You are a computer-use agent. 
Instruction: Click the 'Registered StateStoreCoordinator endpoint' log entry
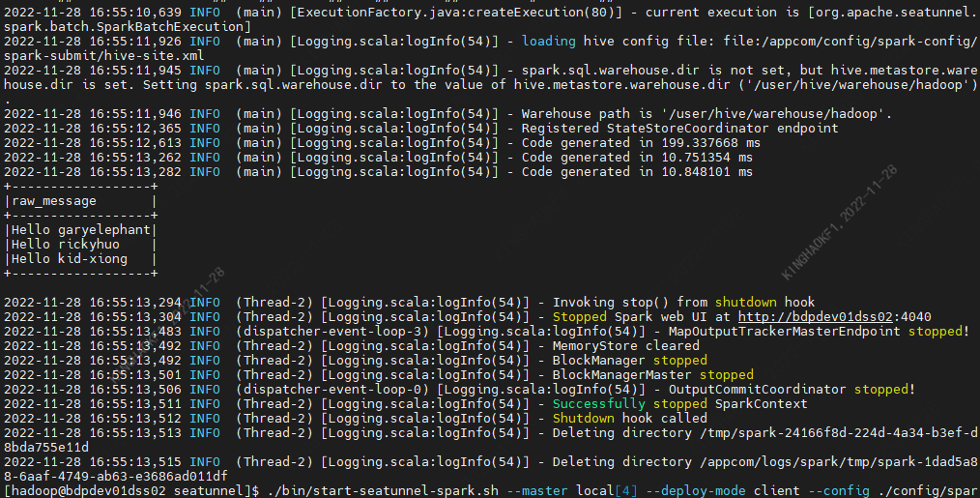pos(679,129)
